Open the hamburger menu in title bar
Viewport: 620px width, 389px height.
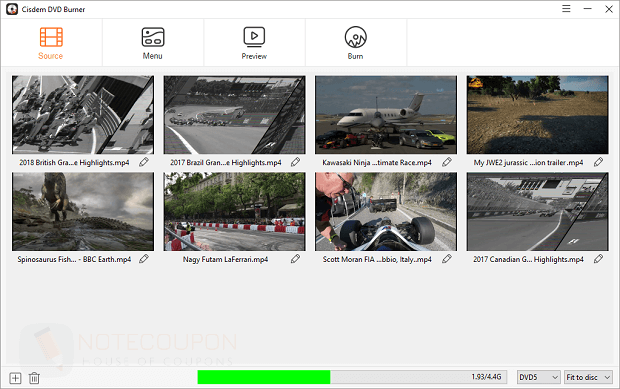point(566,9)
